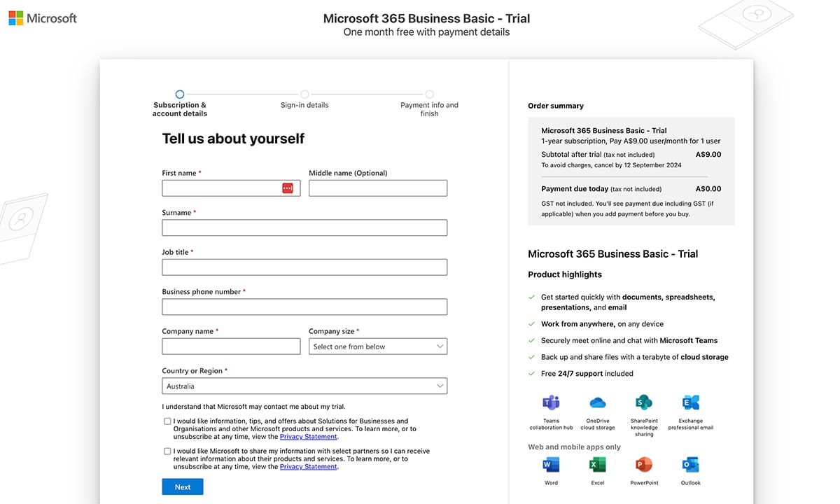Click the Microsoft Teams collaboration hub icon
The width and height of the screenshot is (840, 504).
[x=551, y=404]
